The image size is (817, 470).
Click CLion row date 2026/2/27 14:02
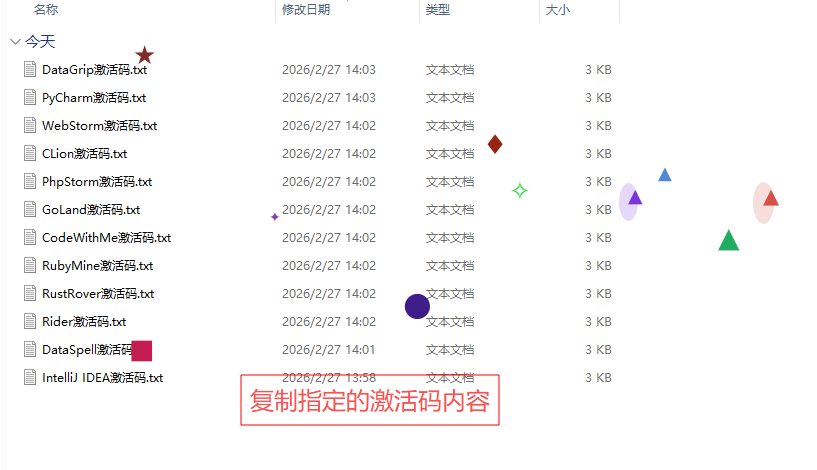coord(329,154)
